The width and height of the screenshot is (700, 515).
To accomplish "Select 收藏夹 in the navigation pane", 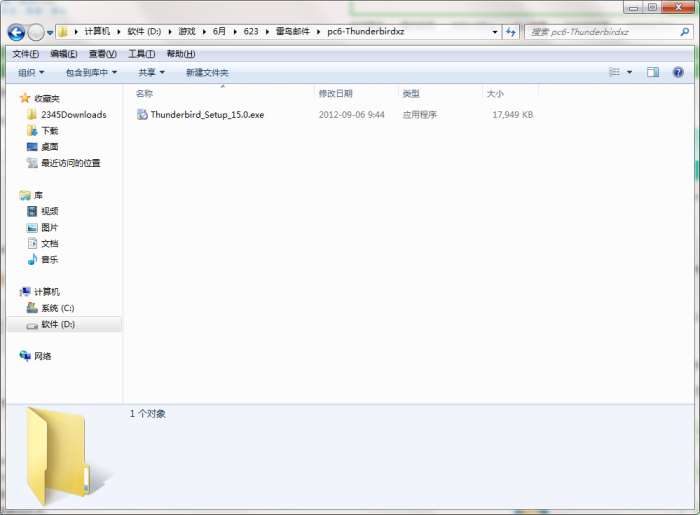I will 47,99.
